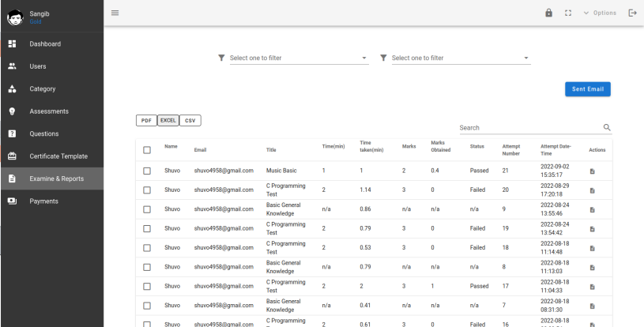
Task: Export the table as PDF
Action: (145, 120)
